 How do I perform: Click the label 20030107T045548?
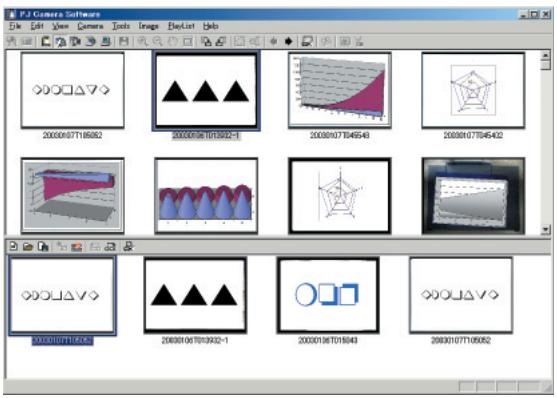(340, 135)
